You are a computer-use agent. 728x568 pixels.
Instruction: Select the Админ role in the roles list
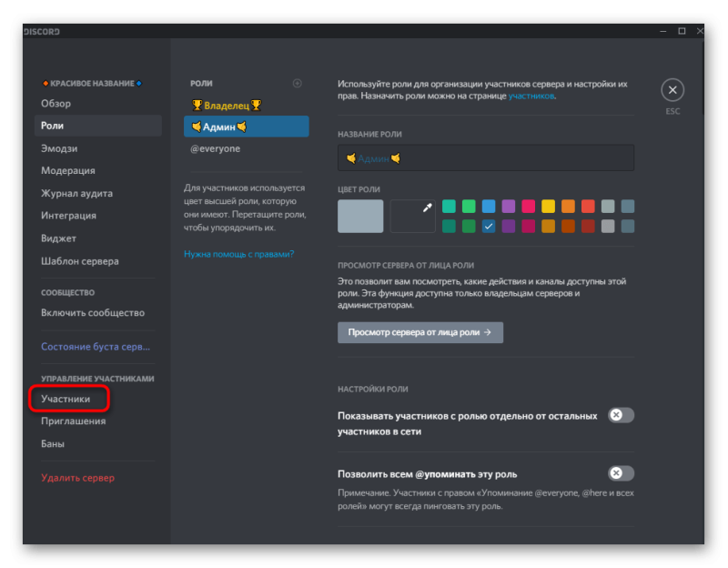coord(246,127)
